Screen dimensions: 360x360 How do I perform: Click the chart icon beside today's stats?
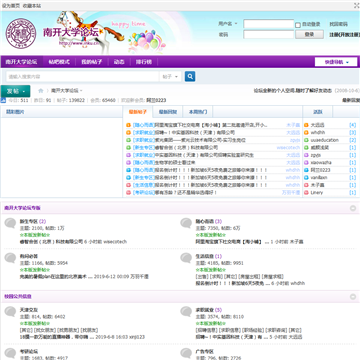(3, 100)
